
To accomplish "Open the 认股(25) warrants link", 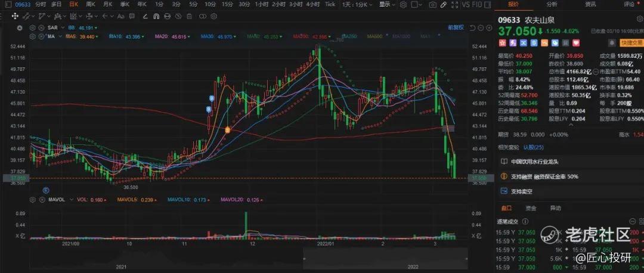I will tap(532, 147).
